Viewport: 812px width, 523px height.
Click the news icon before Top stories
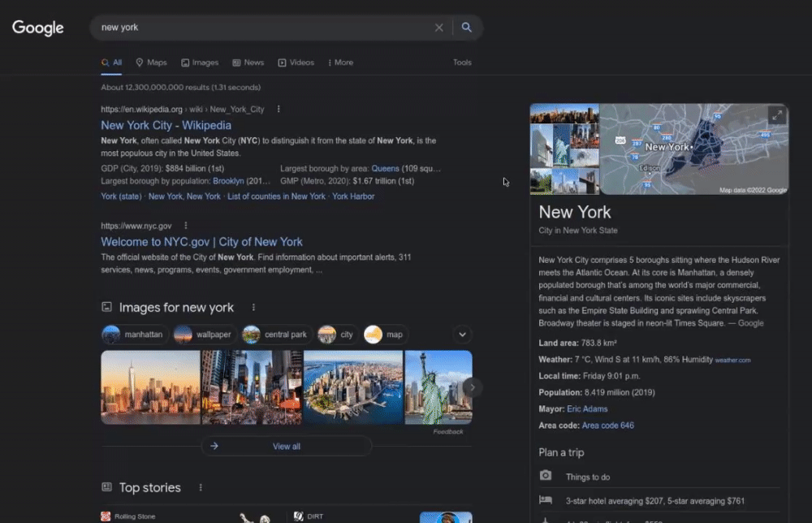point(106,487)
